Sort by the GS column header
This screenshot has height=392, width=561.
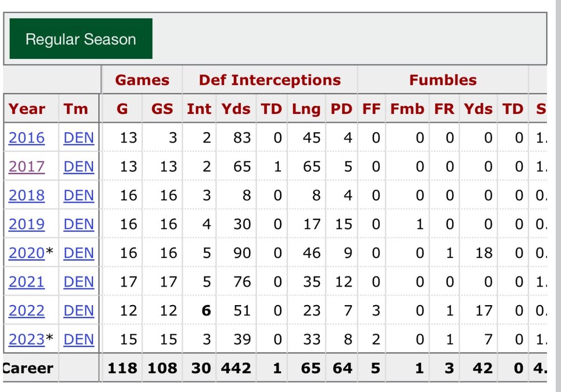(162, 109)
